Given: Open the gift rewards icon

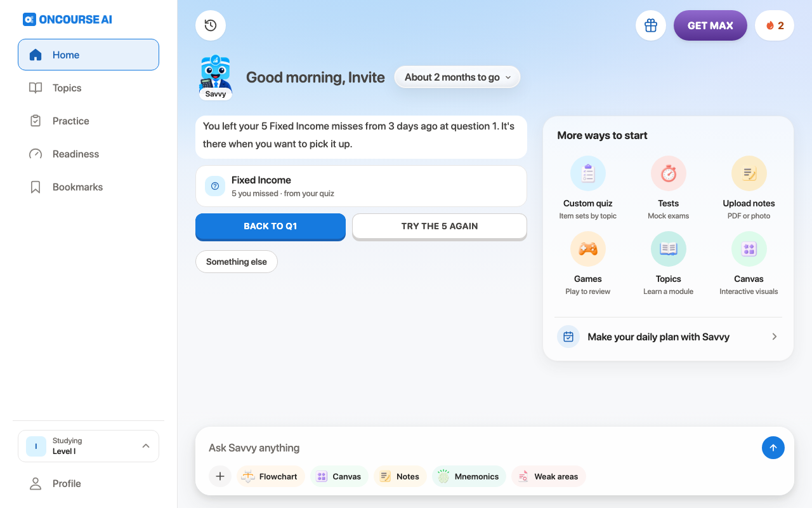Looking at the screenshot, I should click(x=651, y=25).
